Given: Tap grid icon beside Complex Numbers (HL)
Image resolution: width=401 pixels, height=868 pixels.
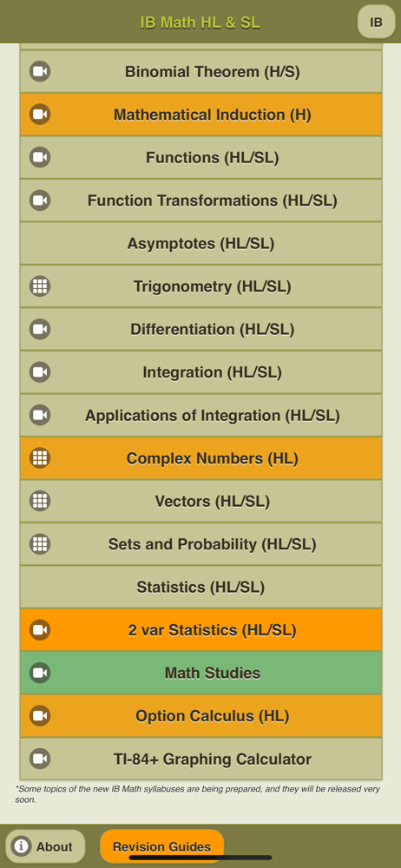Looking at the screenshot, I should [40, 457].
